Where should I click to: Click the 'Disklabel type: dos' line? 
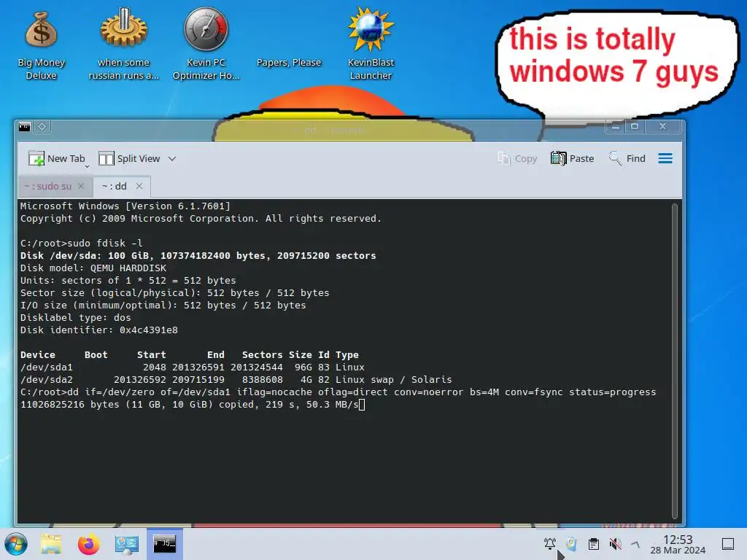(75, 318)
